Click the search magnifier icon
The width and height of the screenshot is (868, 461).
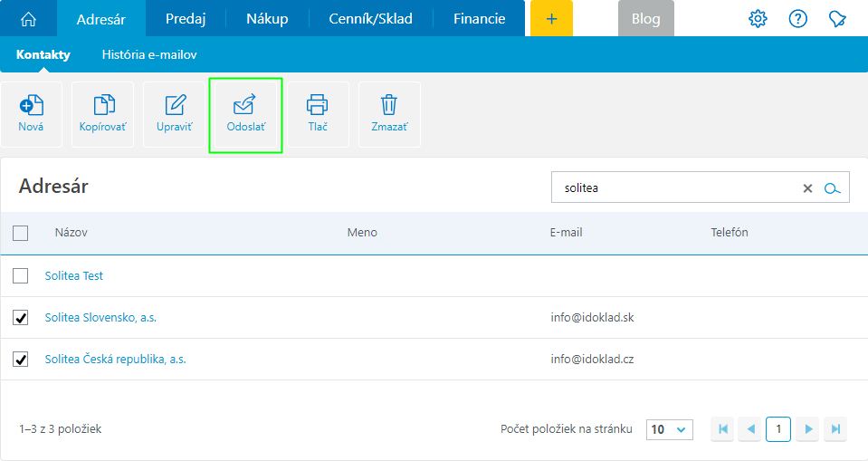point(833,188)
